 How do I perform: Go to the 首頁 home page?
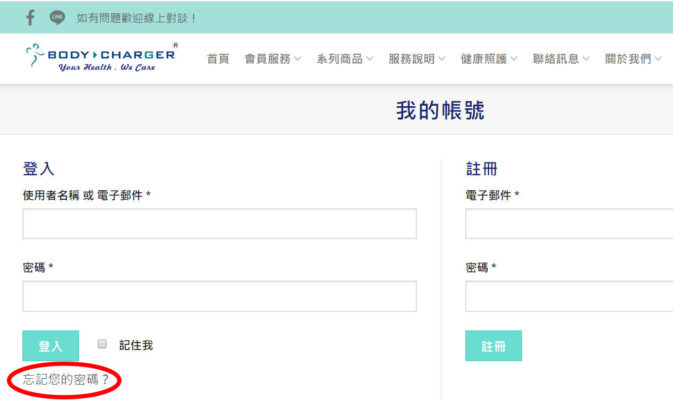click(x=218, y=59)
